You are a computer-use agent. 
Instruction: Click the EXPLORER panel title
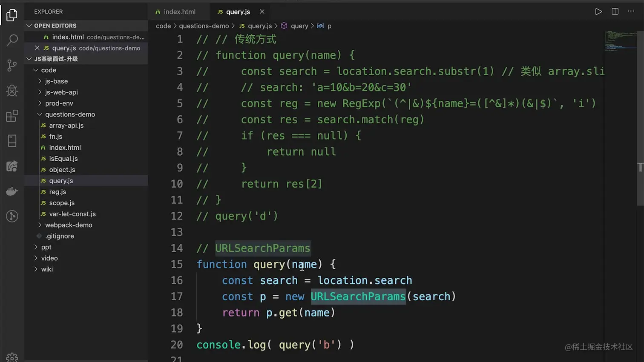click(49, 11)
